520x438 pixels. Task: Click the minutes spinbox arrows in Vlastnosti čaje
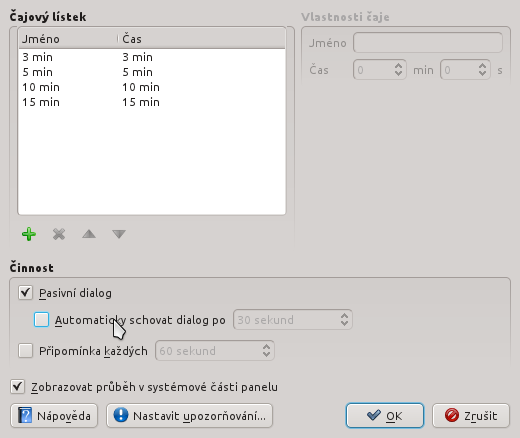398,70
